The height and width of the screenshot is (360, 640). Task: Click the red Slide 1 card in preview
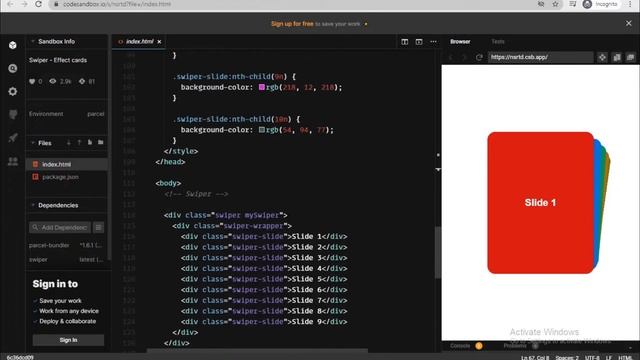tap(540, 202)
